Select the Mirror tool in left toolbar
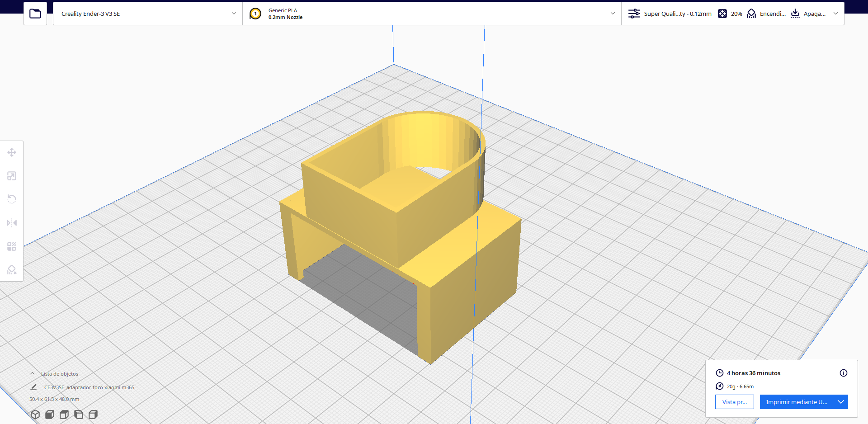The width and height of the screenshot is (868, 424). [x=12, y=223]
